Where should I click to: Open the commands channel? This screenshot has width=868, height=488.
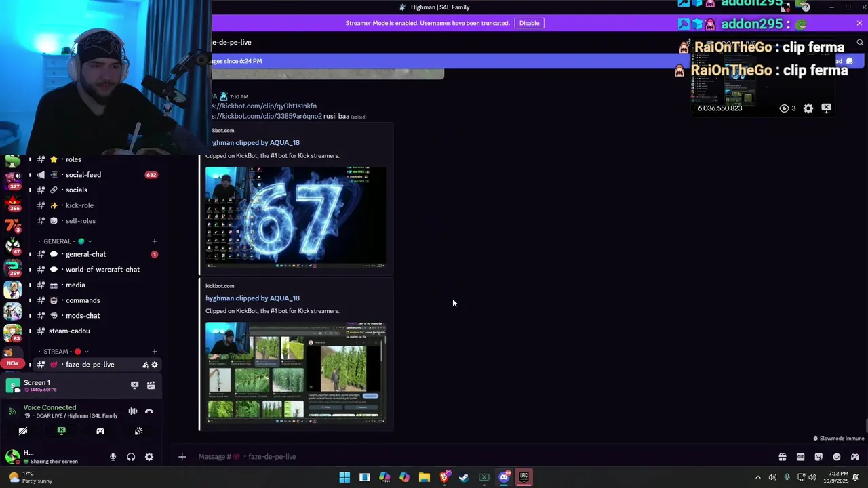[x=83, y=300]
